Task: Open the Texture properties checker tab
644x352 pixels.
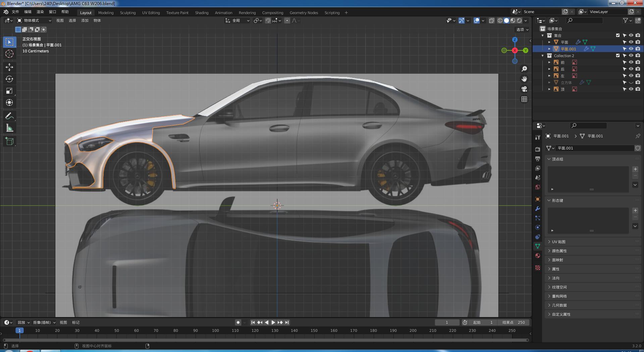Action: [538, 268]
